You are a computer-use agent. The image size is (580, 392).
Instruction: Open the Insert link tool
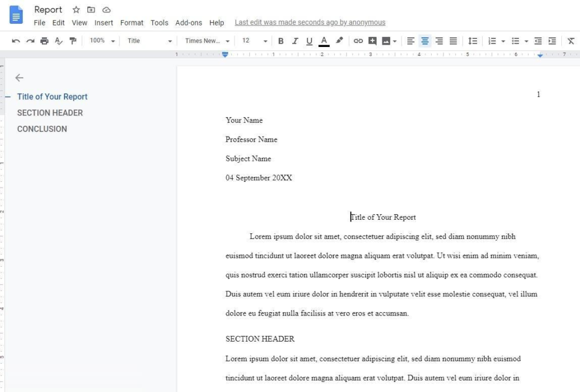click(357, 41)
